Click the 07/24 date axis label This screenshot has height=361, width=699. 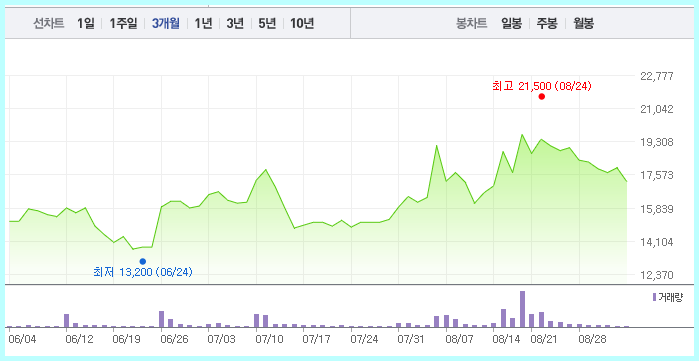pos(364,340)
